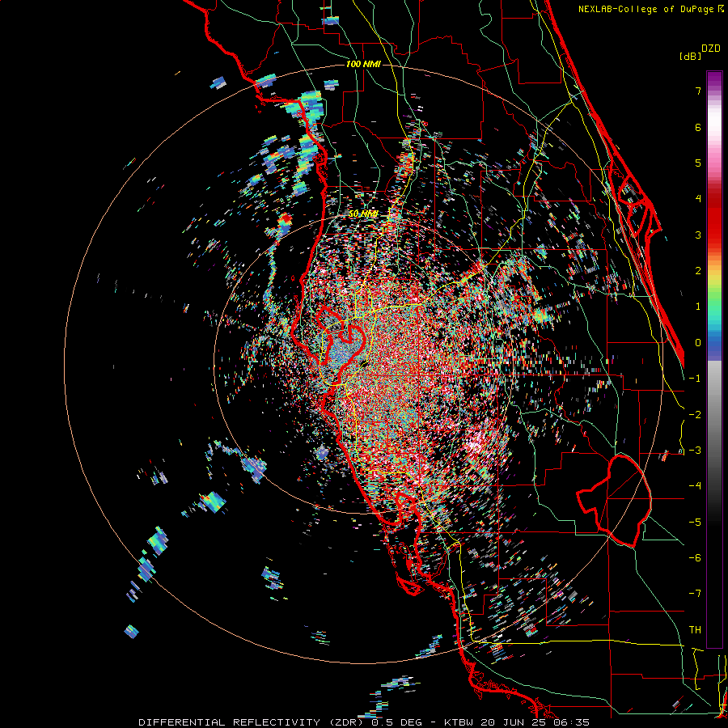Click the "3" value on the color scale
The height and width of the screenshot is (728, 728).
coord(698,235)
